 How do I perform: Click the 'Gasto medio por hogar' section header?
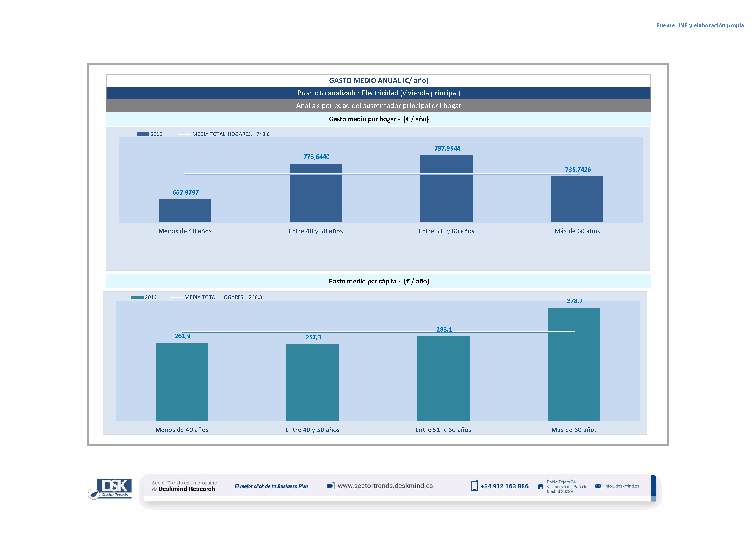coord(378,119)
